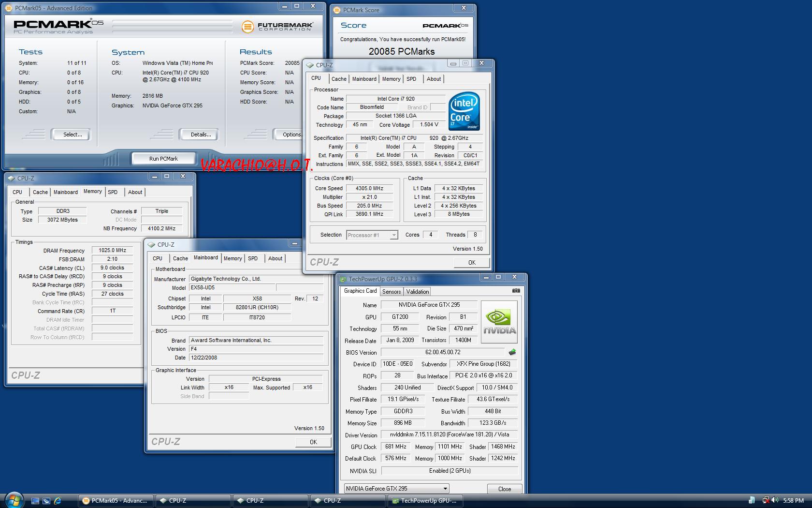812x508 pixels.
Task: Click the network tray icon
Action: click(x=766, y=500)
